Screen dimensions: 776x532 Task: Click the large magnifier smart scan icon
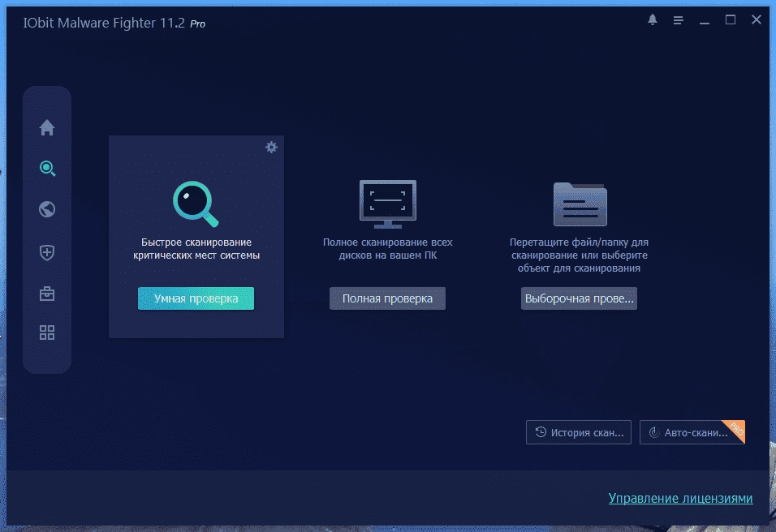coord(196,204)
